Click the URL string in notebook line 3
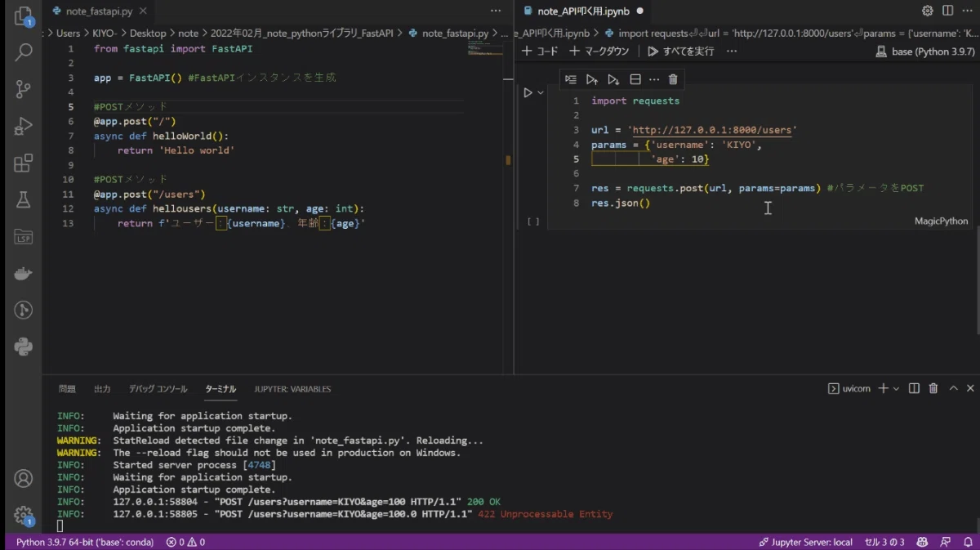Screen dimensions: 980x550 (x=712, y=130)
